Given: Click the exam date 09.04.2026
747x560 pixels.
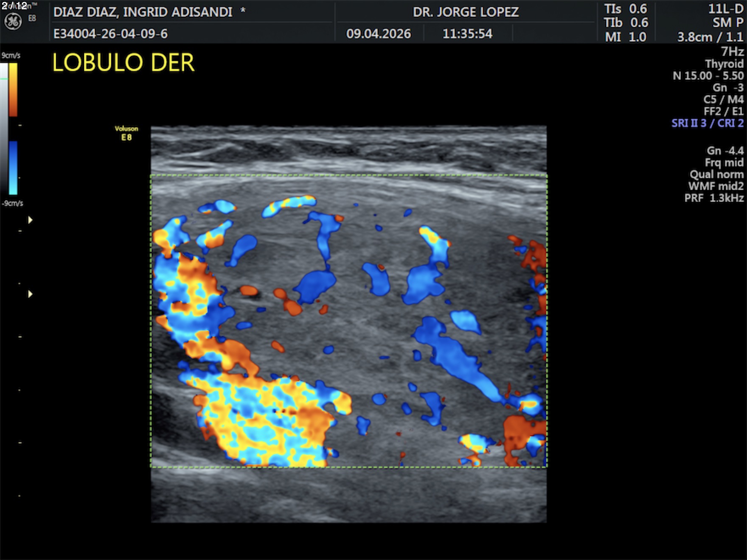Looking at the screenshot, I should coord(378,34).
